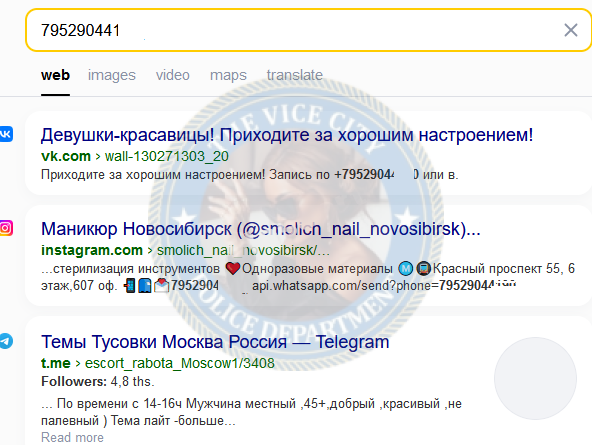Click the Telegram favicon beside third result
The height and width of the screenshot is (445, 592).
(x=6, y=341)
